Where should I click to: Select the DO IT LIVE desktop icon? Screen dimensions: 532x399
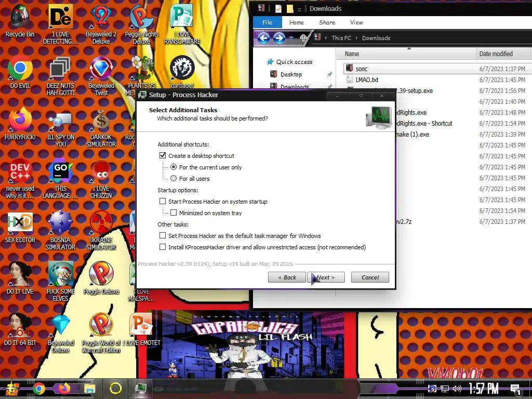20,278
